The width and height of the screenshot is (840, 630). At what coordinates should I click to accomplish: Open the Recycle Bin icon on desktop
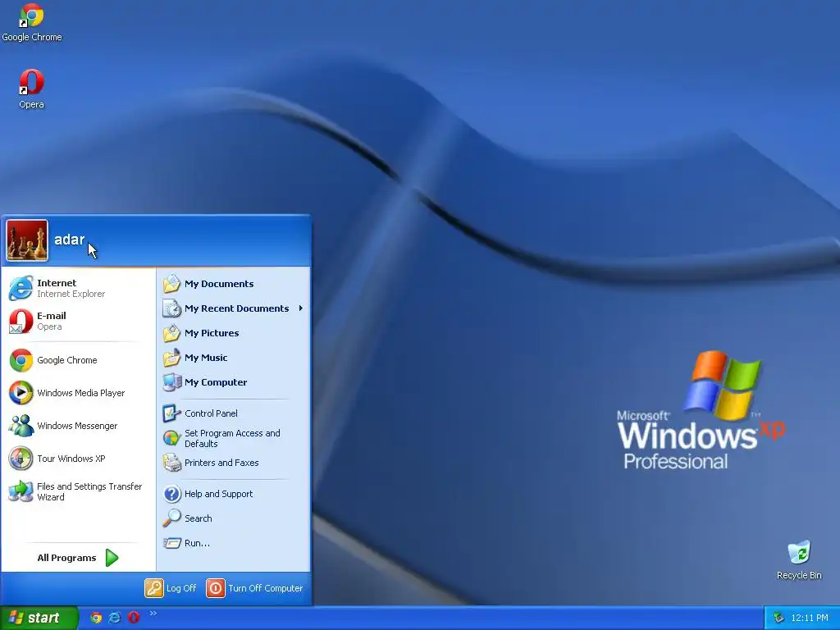pos(799,552)
